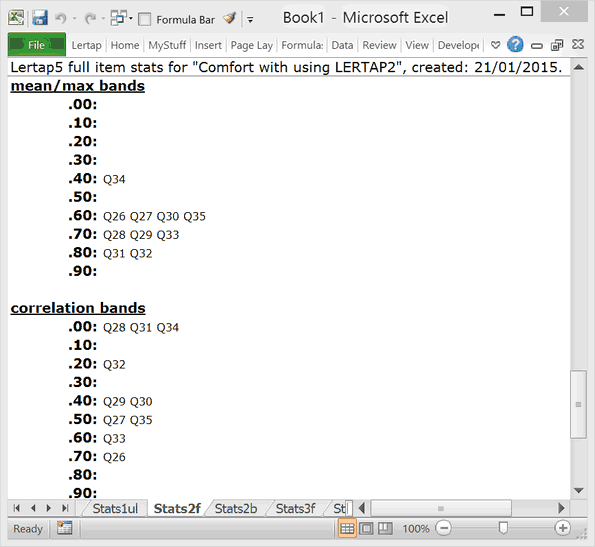Select the Stats2f sheet tab

coord(177,508)
